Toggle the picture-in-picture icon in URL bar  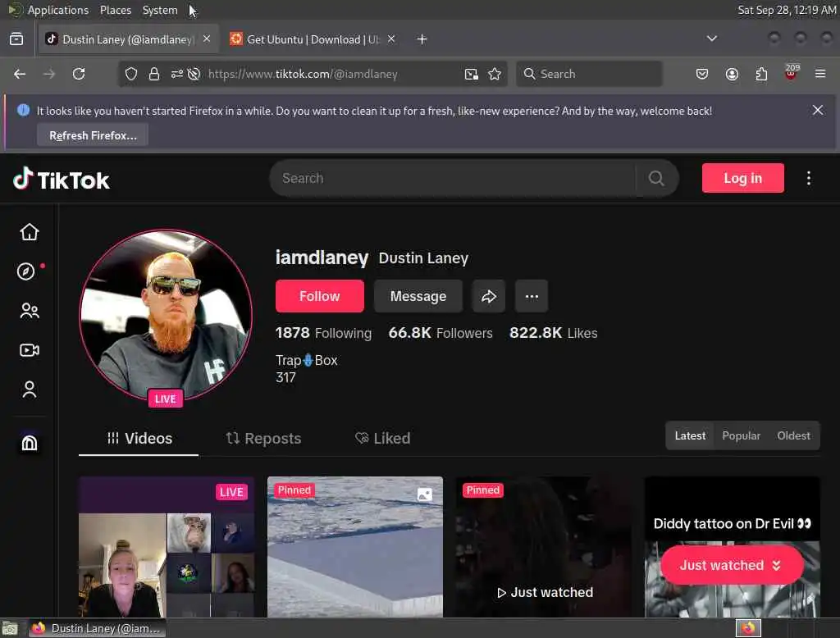coord(472,74)
